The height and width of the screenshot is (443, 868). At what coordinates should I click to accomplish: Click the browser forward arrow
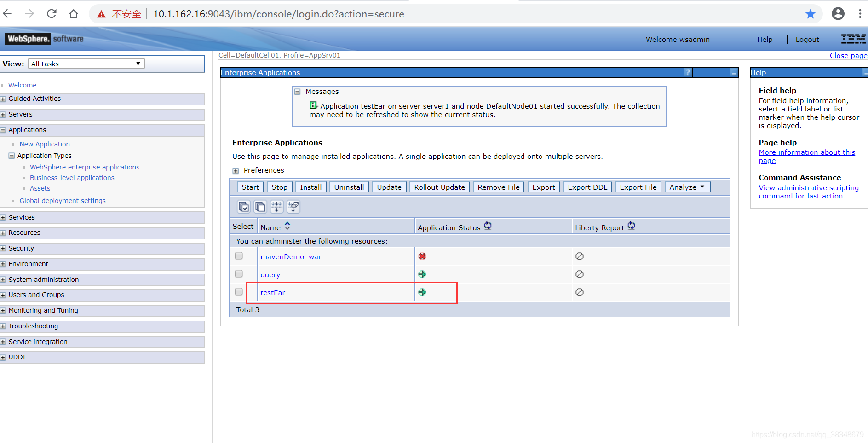pyautogui.click(x=29, y=14)
